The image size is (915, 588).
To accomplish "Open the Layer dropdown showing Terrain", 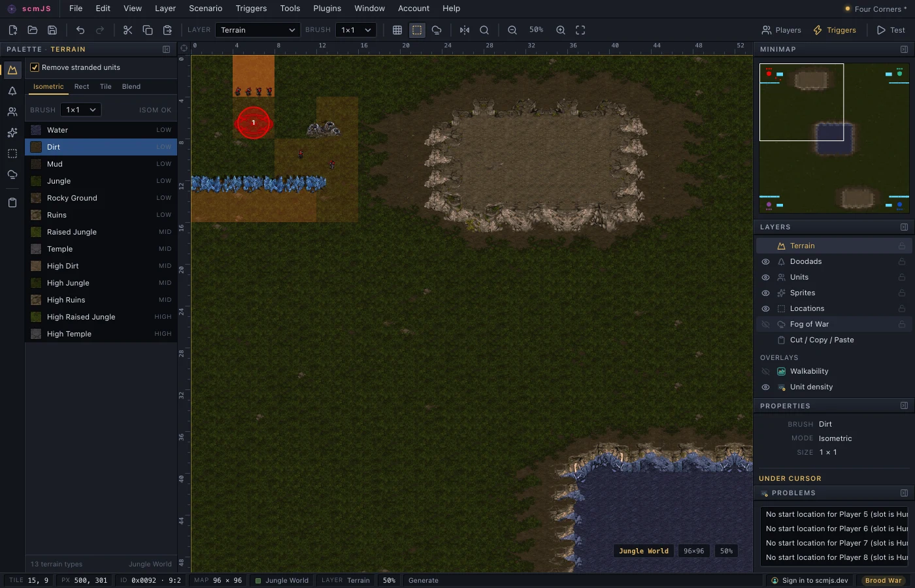I will [x=258, y=30].
